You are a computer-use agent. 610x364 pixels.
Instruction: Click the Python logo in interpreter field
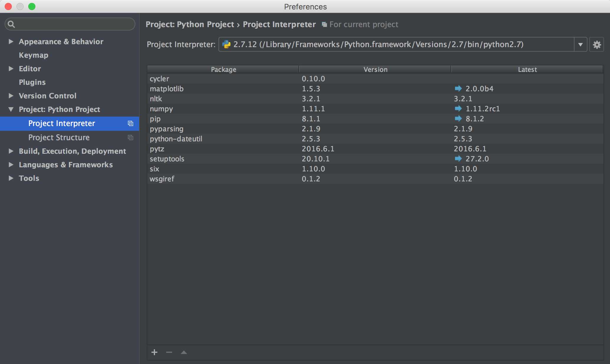click(226, 44)
